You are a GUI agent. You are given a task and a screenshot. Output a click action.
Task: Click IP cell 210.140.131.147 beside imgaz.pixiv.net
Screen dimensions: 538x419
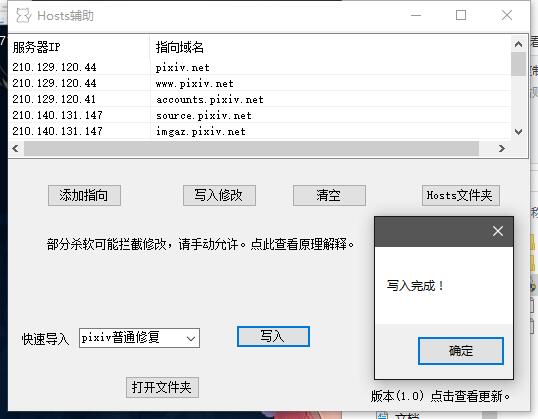click(57, 131)
